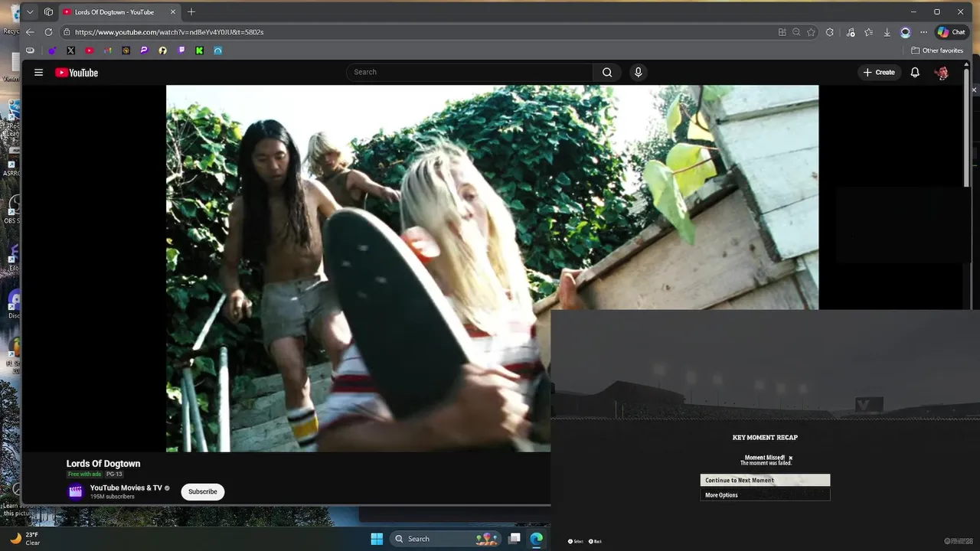The height and width of the screenshot is (551, 980).
Task: Open the Edge profile avatar
Action: pyautogui.click(x=905, y=32)
